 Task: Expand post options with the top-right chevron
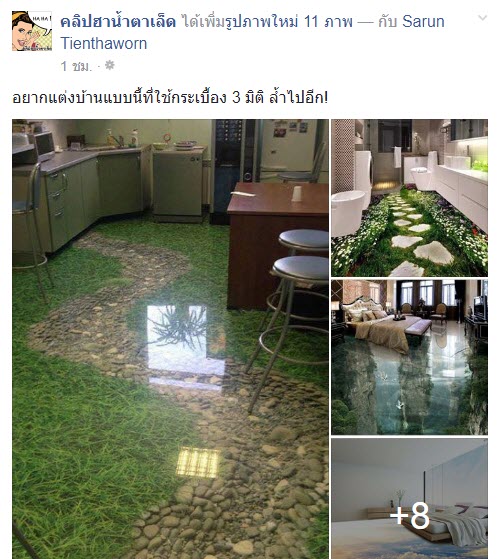click(482, 17)
